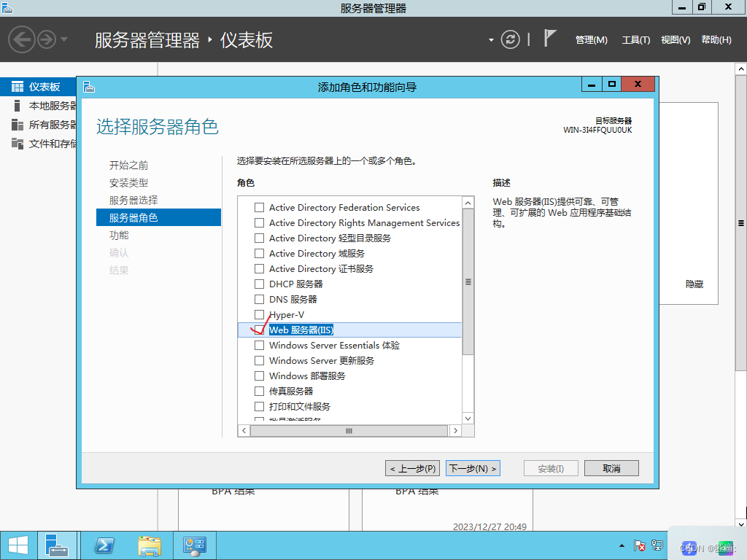Check 打印和文件服务 role box
The width and height of the screenshot is (747, 560).
(x=259, y=406)
